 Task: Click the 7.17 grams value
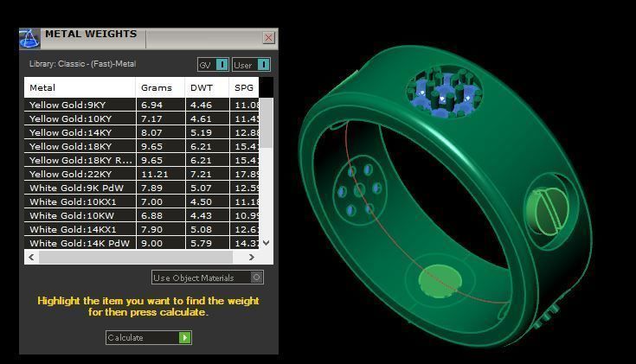point(151,118)
